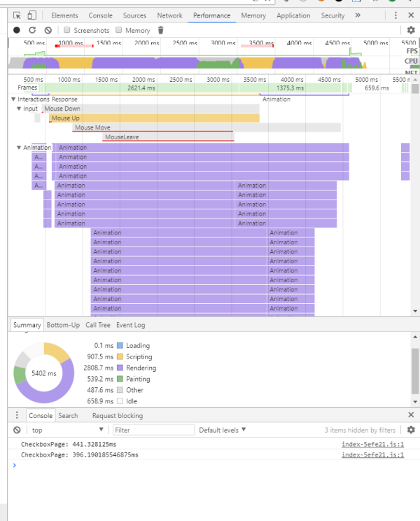Select the Summary tab
The height and width of the screenshot is (521, 420).
coord(27,325)
